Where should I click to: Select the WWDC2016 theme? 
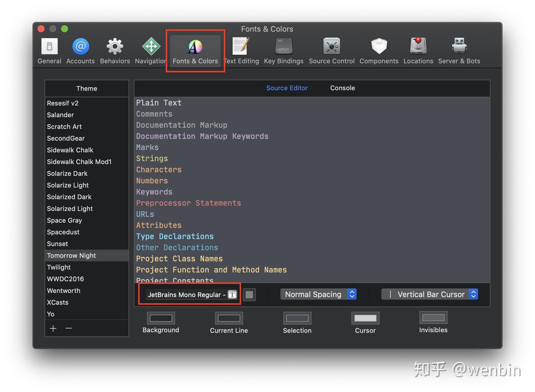coord(87,279)
